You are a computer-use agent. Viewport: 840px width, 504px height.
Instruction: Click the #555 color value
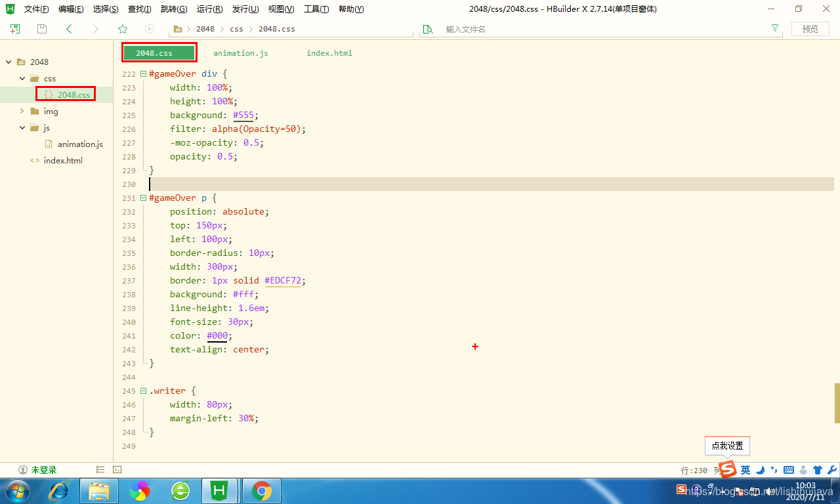click(x=243, y=115)
